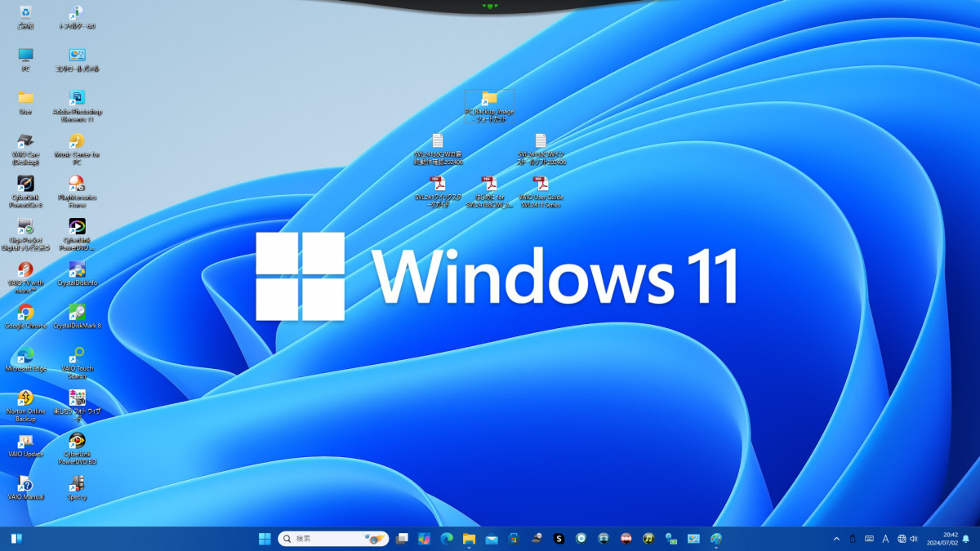Open the black S app in taskbar
The image size is (980, 551).
559,539
